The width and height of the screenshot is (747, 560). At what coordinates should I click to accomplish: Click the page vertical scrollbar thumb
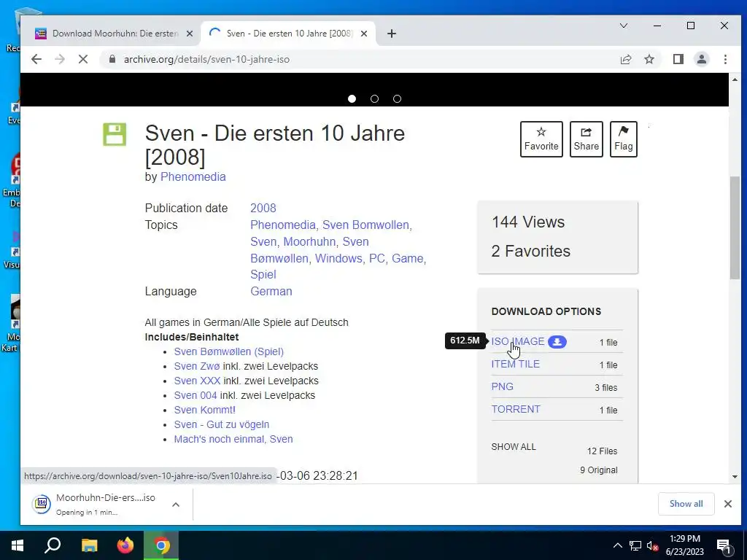pyautogui.click(x=734, y=227)
